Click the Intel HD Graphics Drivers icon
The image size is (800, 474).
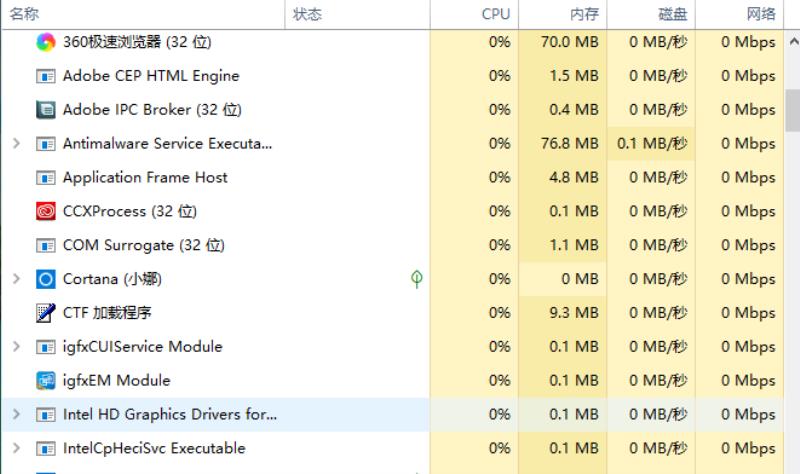pyautogui.click(x=46, y=414)
